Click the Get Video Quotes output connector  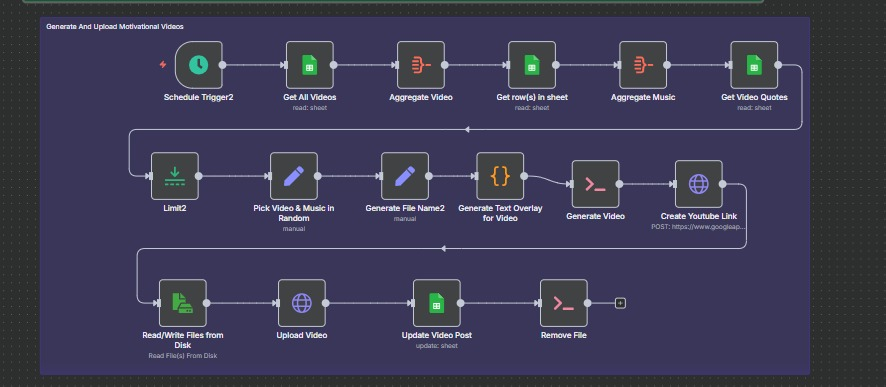pyautogui.click(x=778, y=65)
